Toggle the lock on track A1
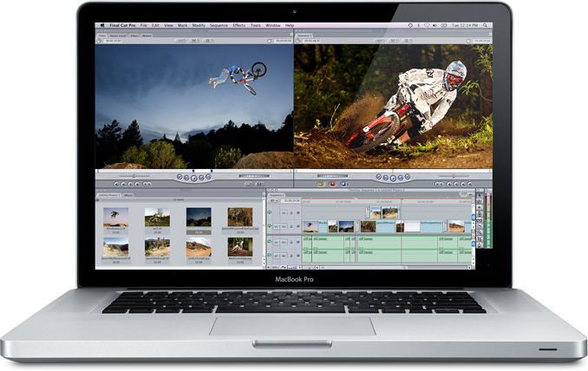The width and height of the screenshot is (588, 371). [291, 242]
